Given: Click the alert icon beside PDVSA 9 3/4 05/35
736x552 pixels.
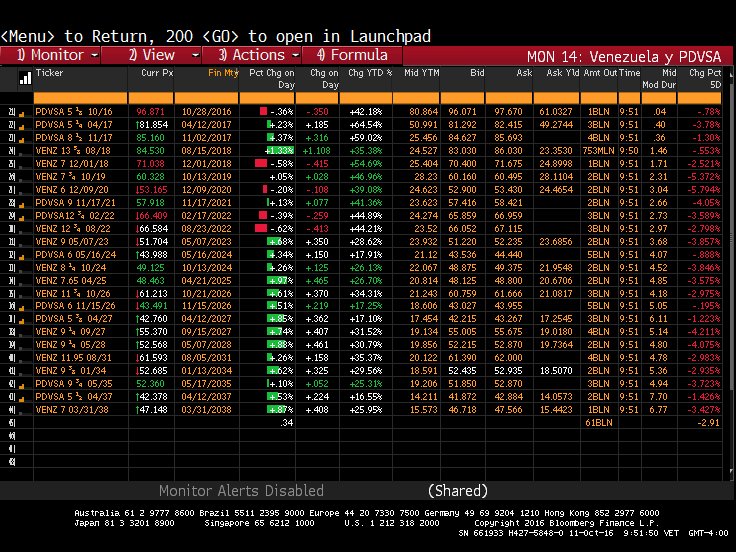Looking at the screenshot, I should tap(22, 385).
